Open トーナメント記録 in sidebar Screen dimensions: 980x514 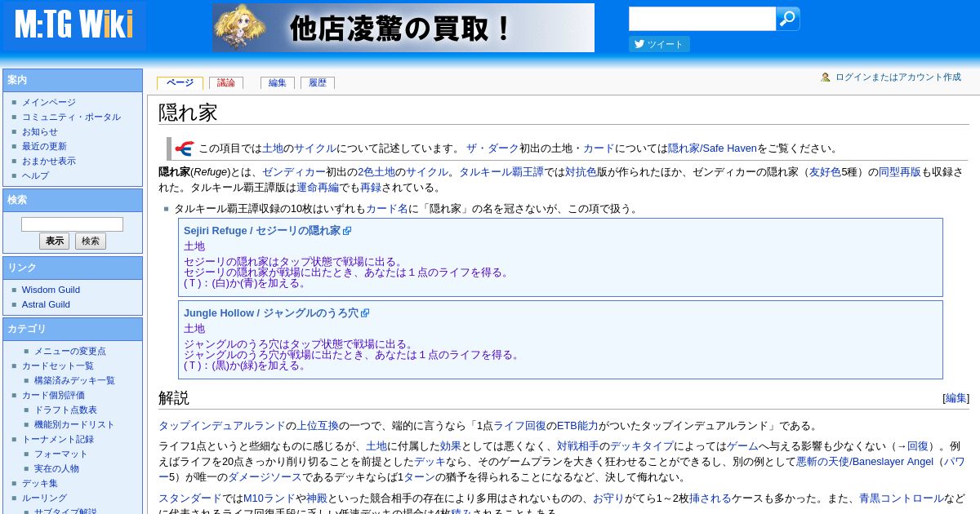[58, 440]
